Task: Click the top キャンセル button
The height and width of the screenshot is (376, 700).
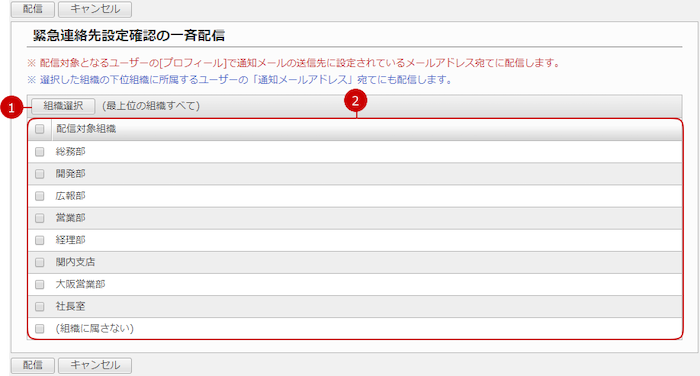Action: click(x=95, y=9)
